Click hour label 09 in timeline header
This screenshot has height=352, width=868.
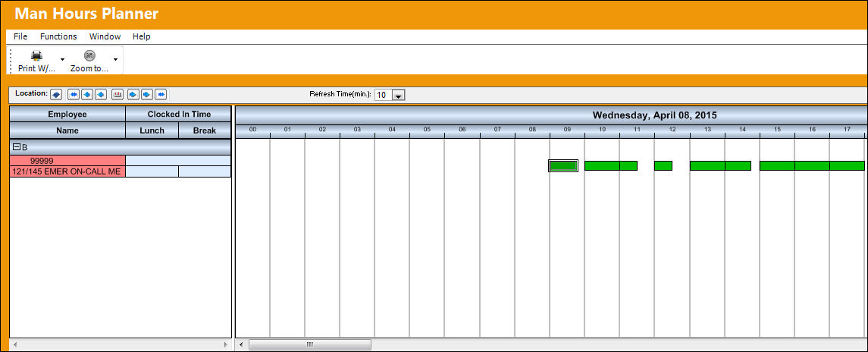pos(567,130)
